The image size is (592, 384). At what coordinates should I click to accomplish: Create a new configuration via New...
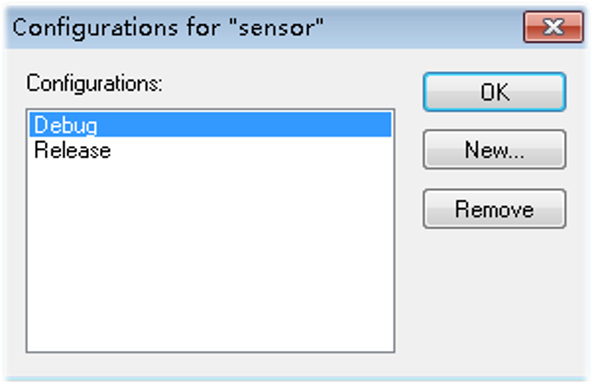(x=494, y=150)
